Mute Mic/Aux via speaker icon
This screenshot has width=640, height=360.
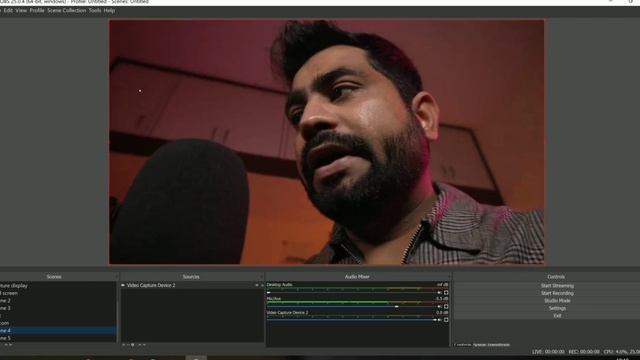(x=440, y=307)
